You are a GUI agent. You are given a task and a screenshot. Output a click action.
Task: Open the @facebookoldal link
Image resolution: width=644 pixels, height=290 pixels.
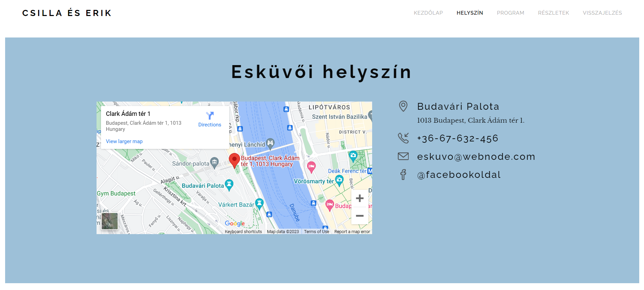tap(459, 175)
